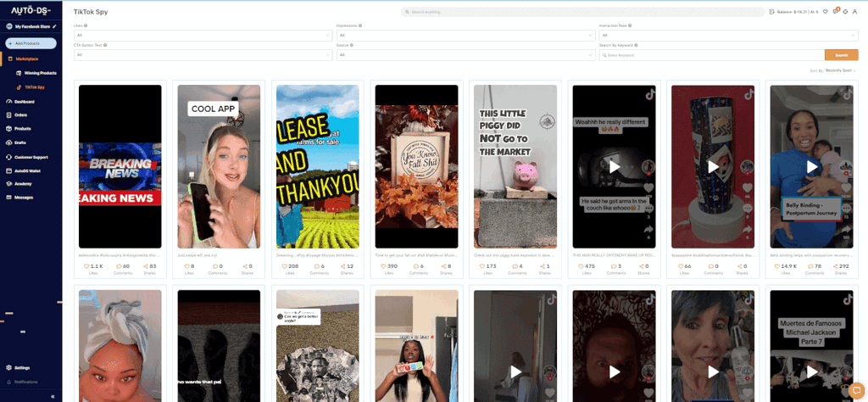Click the pencil icon beside My Facebook Store
The height and width of the screenshot is (402, 868).
coord(54,26)
